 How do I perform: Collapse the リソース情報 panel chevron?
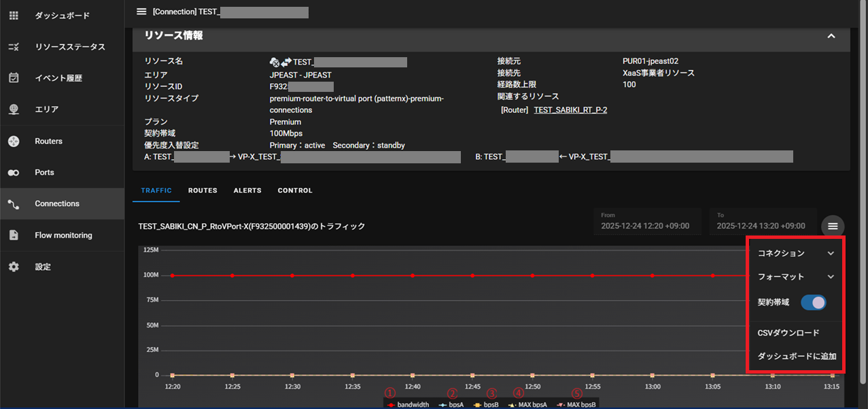tap(831, 36)
